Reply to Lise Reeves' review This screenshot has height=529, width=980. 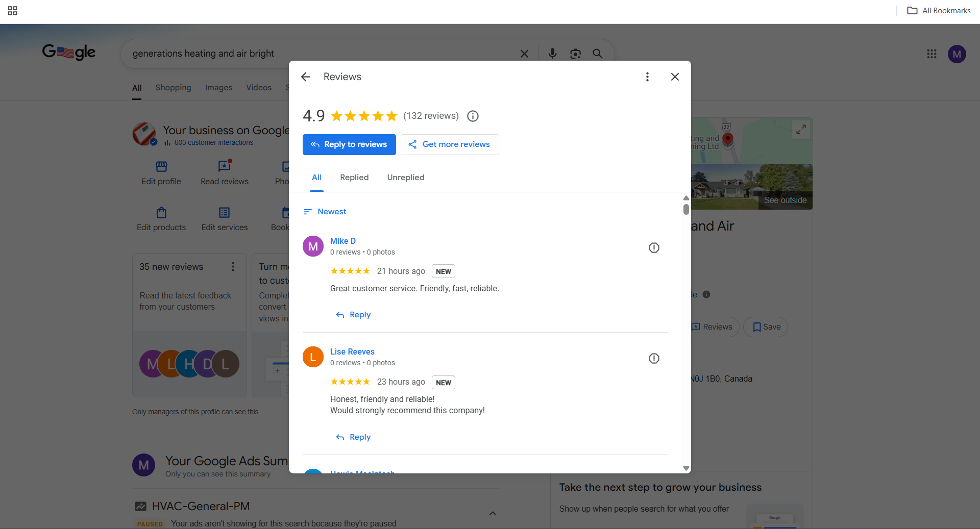click(353, 437)
